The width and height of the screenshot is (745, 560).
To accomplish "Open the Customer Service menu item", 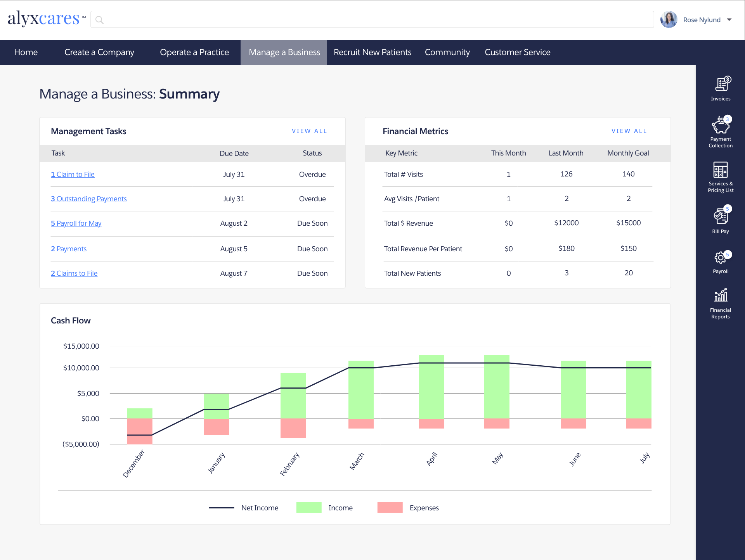I will [517, 52].
